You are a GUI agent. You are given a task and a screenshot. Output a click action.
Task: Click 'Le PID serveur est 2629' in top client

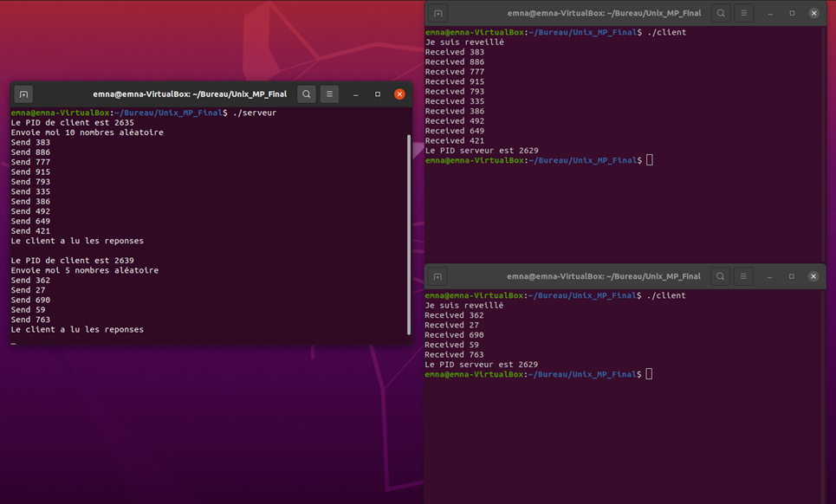(482, 151)
